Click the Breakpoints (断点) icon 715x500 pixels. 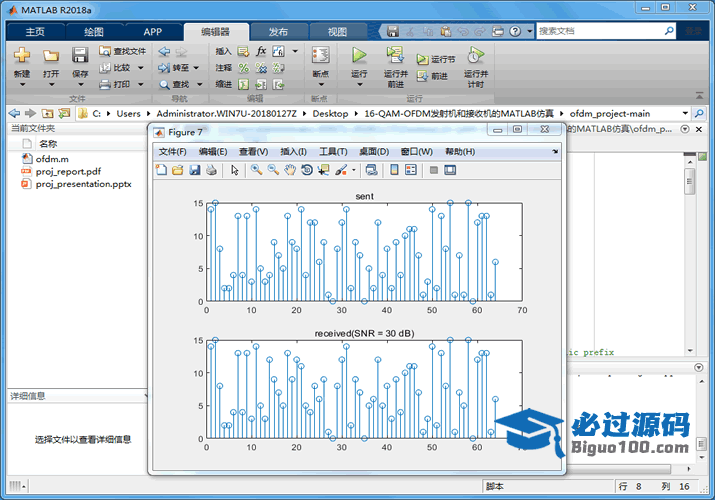click(321, 55)
